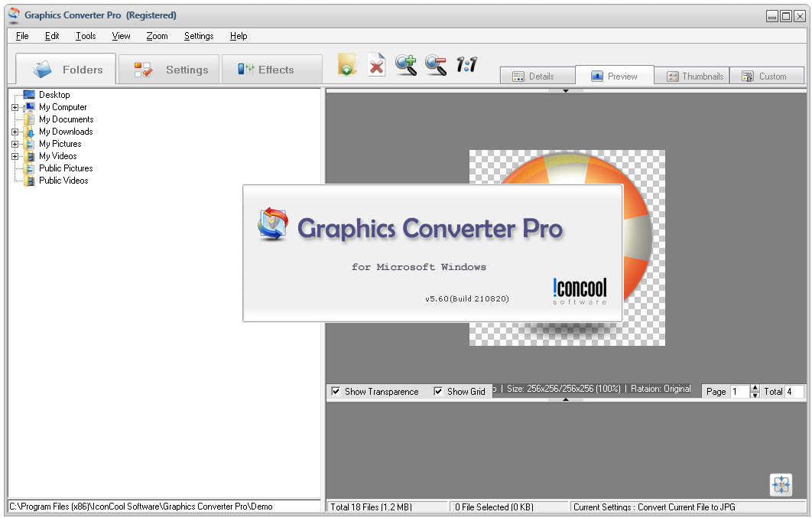Open the Zoom menu

pos(157,36)
